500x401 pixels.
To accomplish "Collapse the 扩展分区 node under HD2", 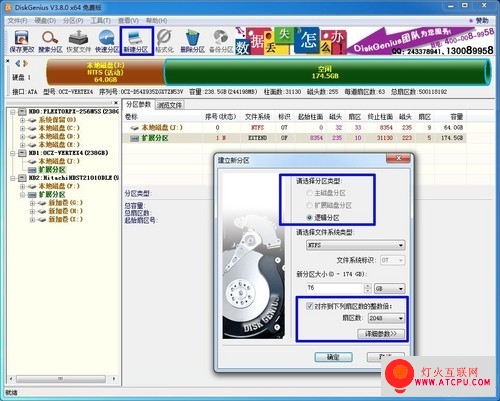I will [22, 194].
